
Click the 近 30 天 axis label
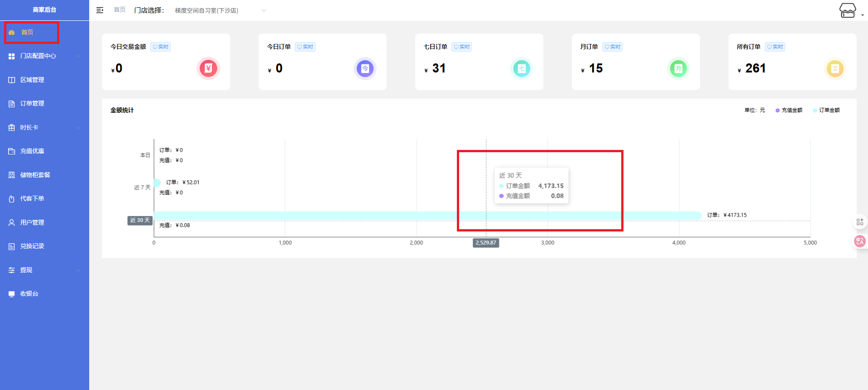pos(140,221)
